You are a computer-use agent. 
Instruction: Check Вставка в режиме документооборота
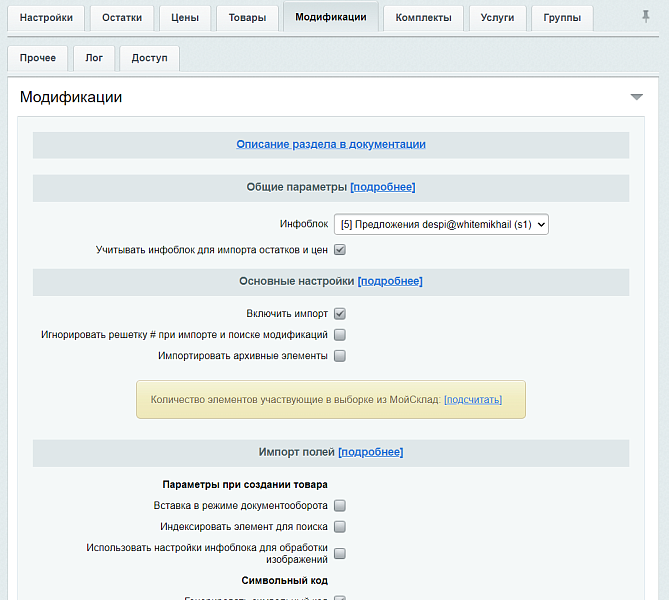(x=340, y=506)
